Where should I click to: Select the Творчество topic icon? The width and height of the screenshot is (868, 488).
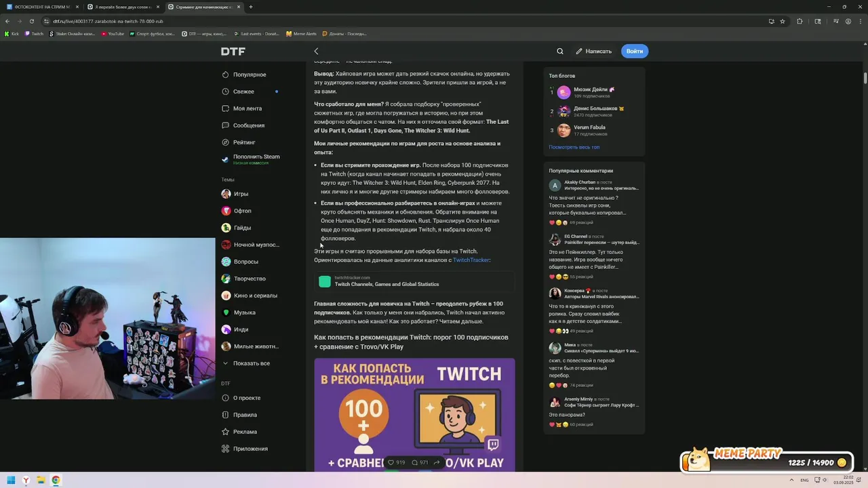226,279
